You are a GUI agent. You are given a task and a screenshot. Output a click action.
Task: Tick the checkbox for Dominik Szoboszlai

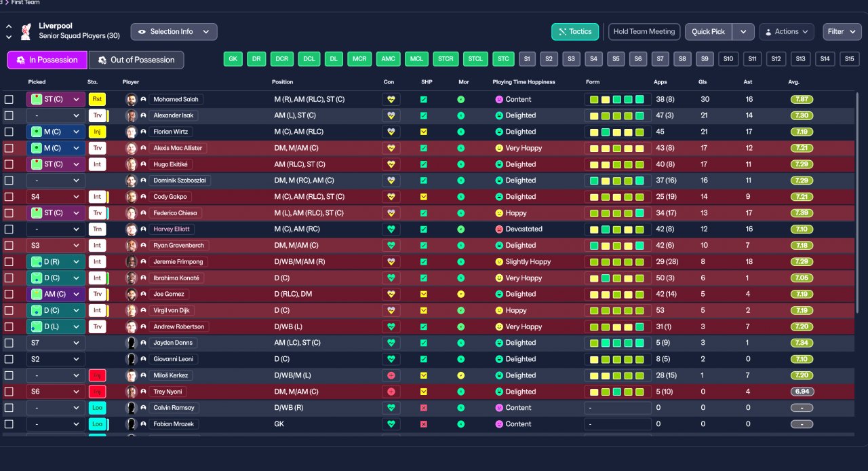pos(9,181)
